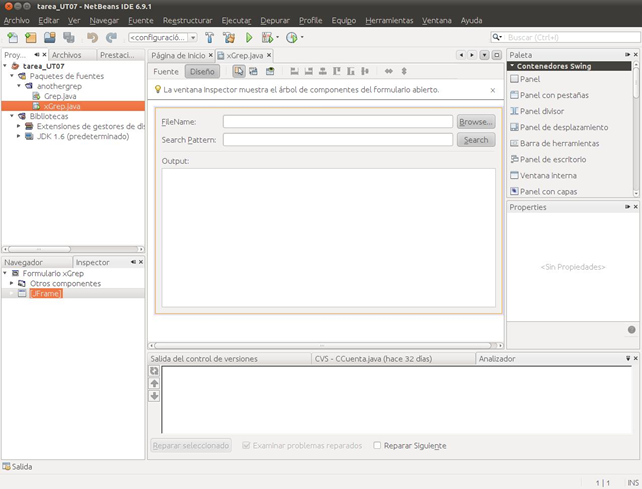Click the New File toolbar icon
Screen dimensions: 642x489
click(x=13, y=38)
